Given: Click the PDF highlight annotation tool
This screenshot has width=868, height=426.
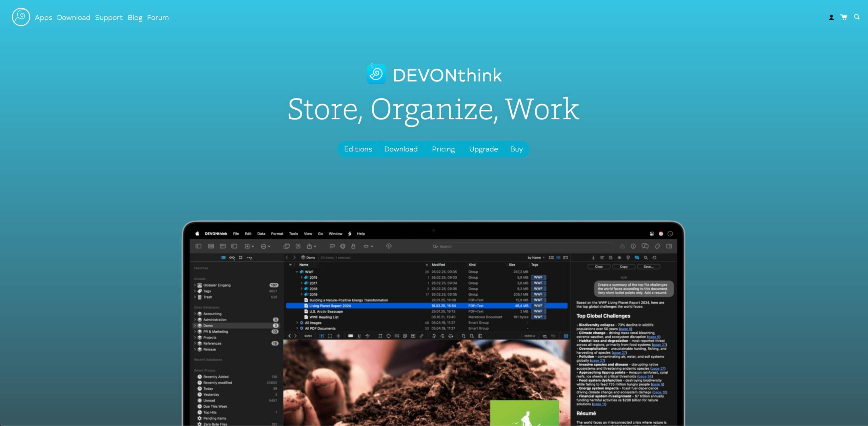Looking at the screenshot, I should pyautogui.click(x=351, y=336).
